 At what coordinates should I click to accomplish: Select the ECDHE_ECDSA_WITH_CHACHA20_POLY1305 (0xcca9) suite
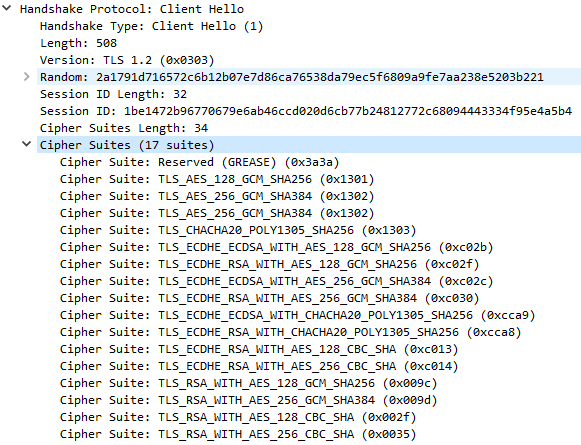(x=298, y=315)
